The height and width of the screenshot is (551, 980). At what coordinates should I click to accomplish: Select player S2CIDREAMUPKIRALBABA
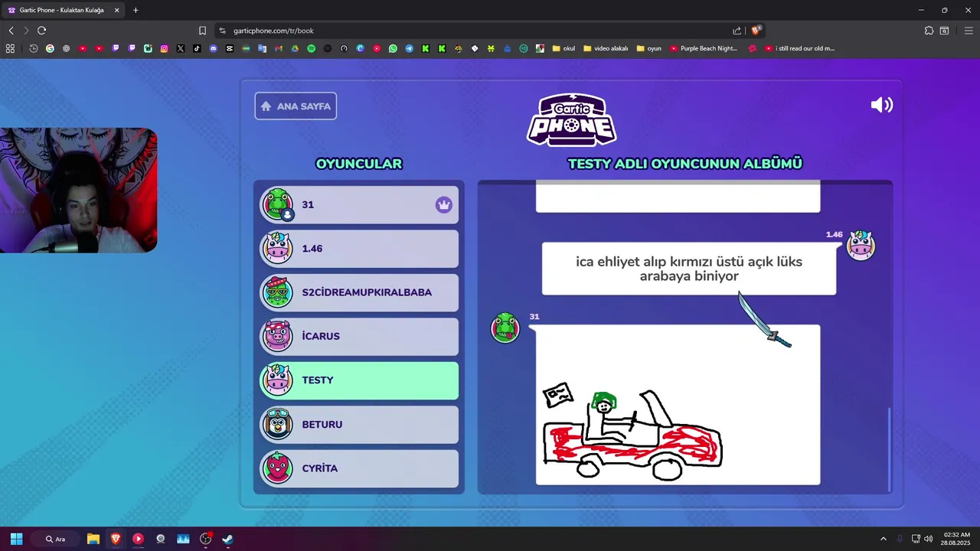[359, 292]
